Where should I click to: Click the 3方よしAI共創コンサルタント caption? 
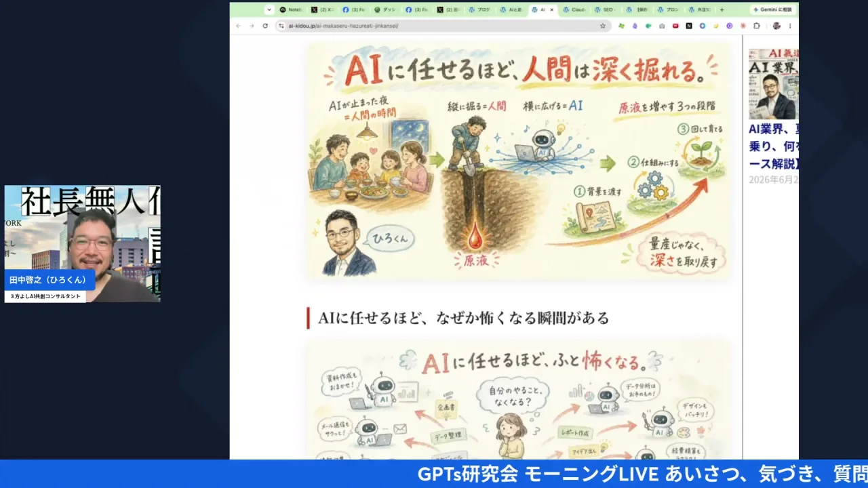tap(45, 297)
